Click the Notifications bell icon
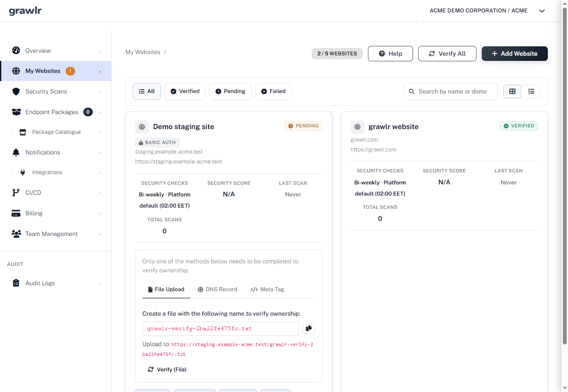This screenshot has width=568, height=392. [x=16, y=152]
